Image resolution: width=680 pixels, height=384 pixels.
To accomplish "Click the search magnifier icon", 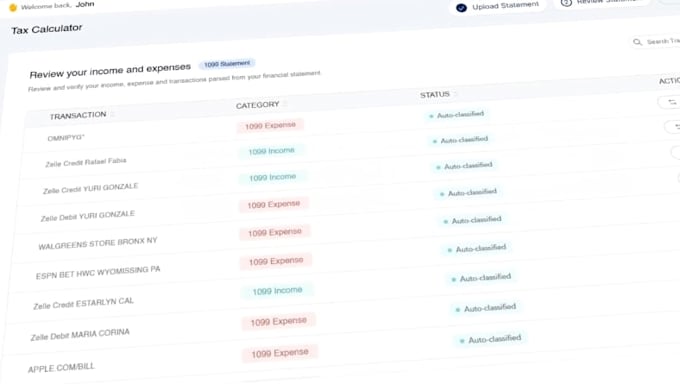I will point(637,42).
